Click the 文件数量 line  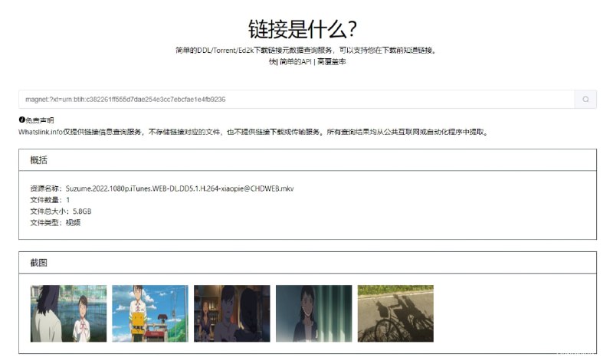50,199
